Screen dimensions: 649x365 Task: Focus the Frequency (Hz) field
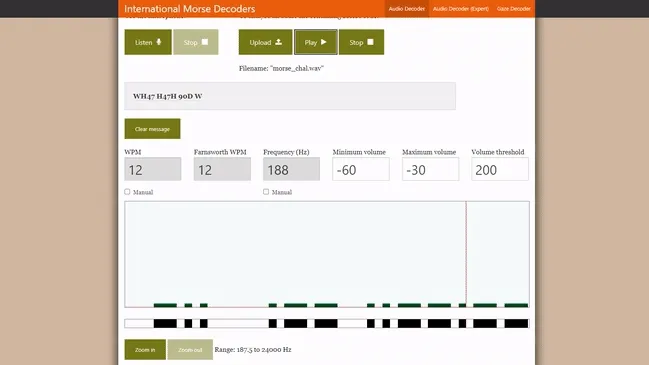(x=291, y=169)
